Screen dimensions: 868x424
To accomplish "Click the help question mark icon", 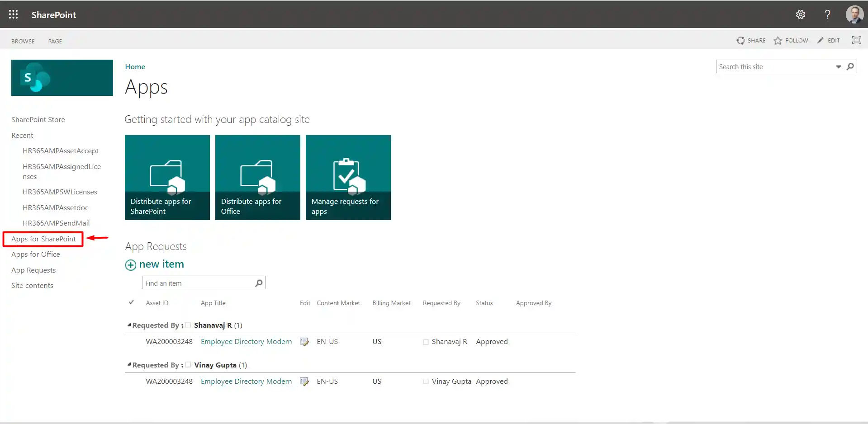I will 827,14.
